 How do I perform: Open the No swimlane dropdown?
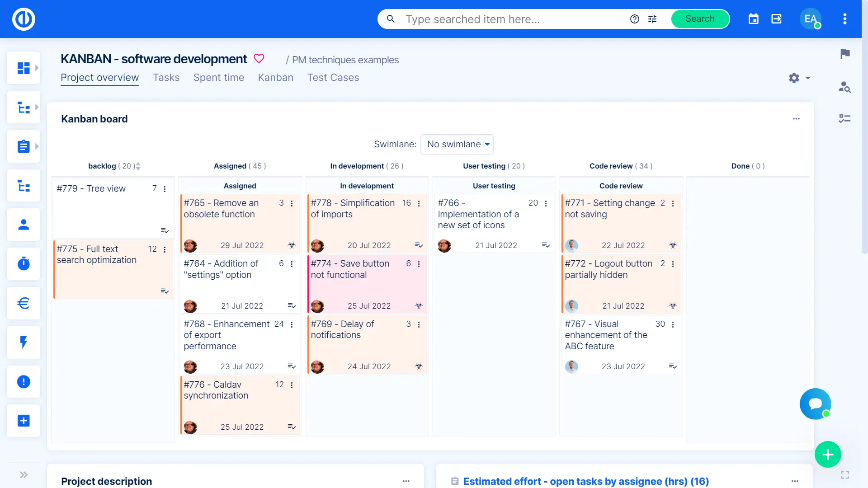tap(457, 144)
